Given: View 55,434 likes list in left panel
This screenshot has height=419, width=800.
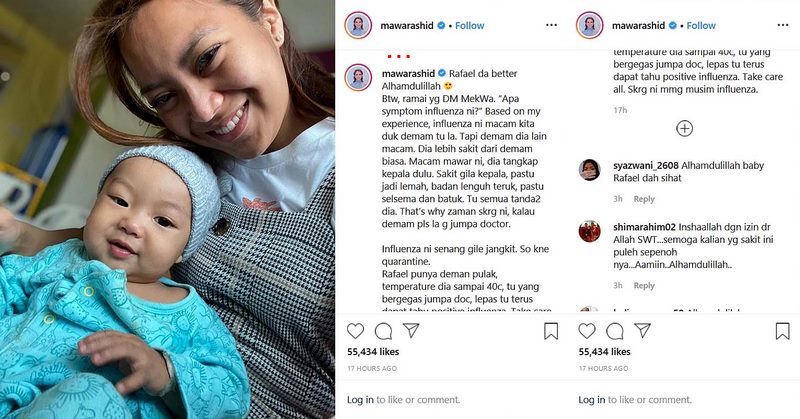Looking at the screenshot, I should 373,352.
